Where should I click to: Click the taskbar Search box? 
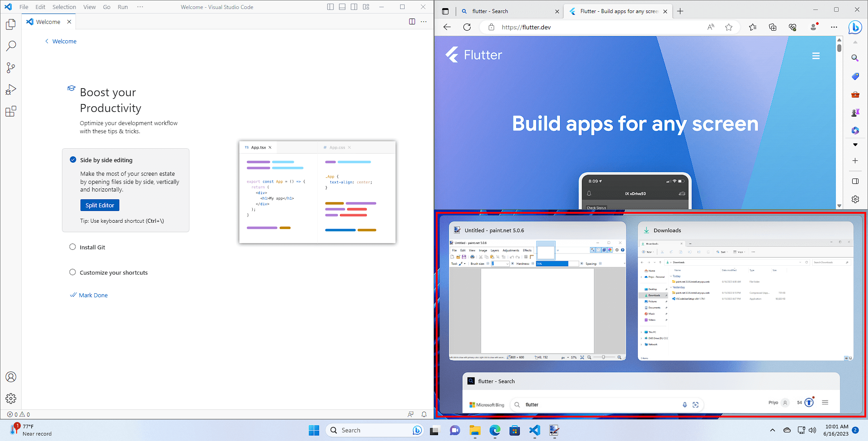(x=374, y=430)
